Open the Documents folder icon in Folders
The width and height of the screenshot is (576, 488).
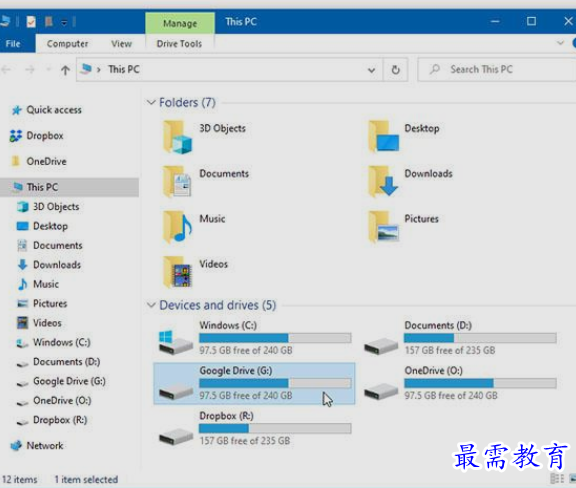(x=178, y=182)
